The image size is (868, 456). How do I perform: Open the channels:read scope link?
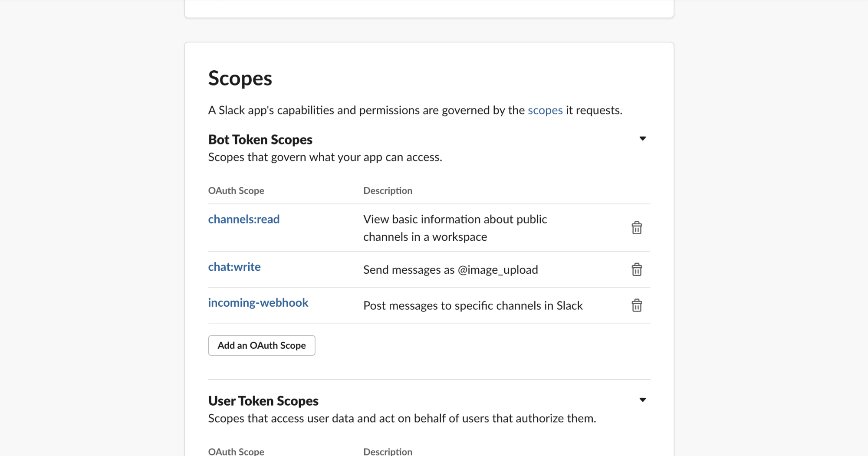coord(244,220)
